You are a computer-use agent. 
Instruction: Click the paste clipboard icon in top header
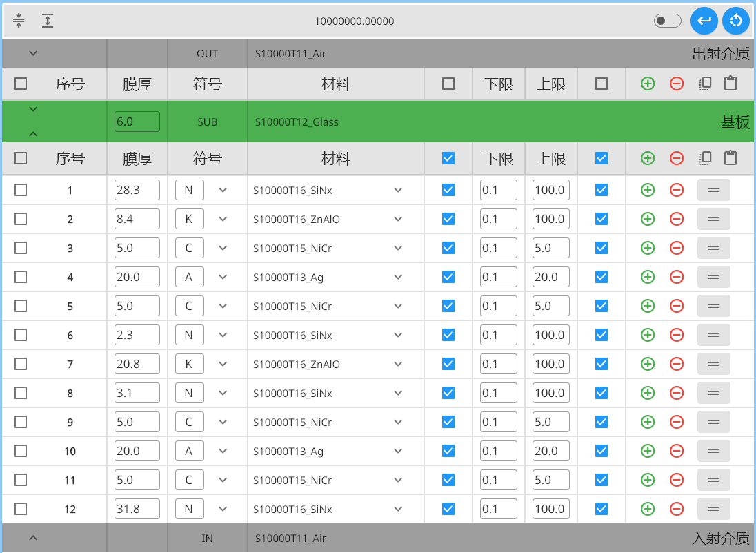pyautogui.click(x=730, y=84)
